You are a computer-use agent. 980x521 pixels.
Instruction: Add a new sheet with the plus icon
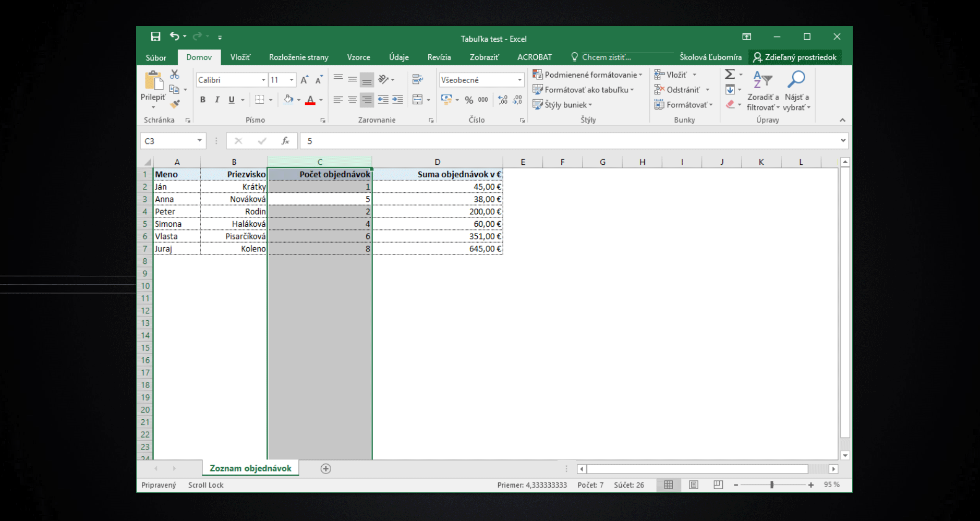(326, 468)
